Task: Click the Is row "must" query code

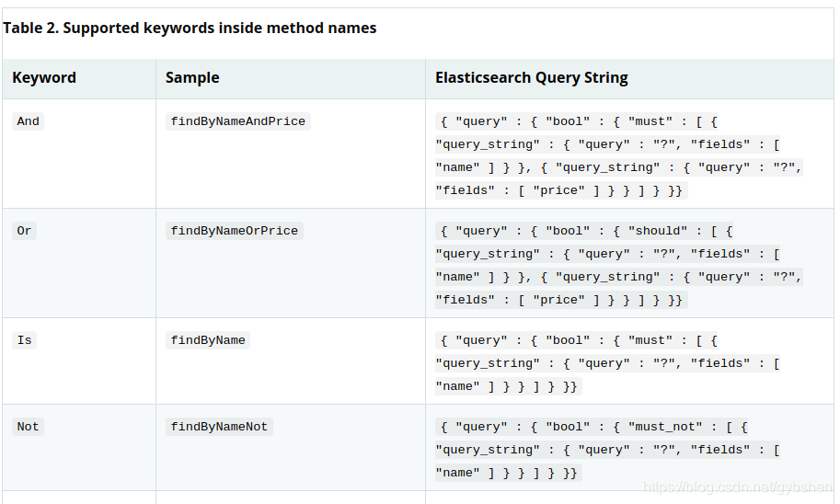Action: [607, 363]
